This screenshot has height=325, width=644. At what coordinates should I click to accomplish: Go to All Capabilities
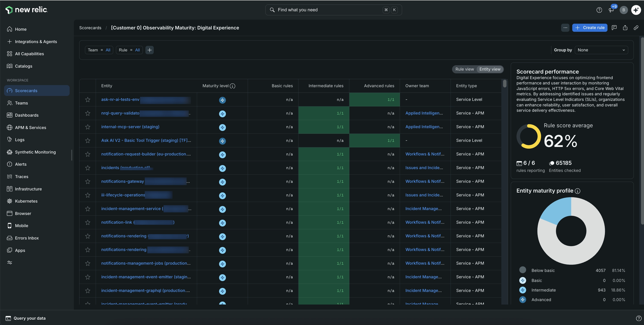(x=37, y=54)
